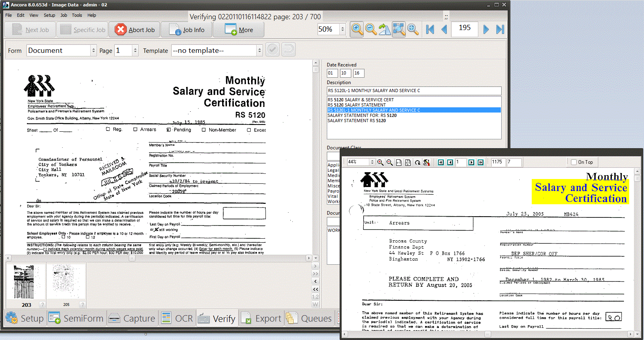
Task: Go to previous page in popup viewer
Action: [x=450, y=162]
